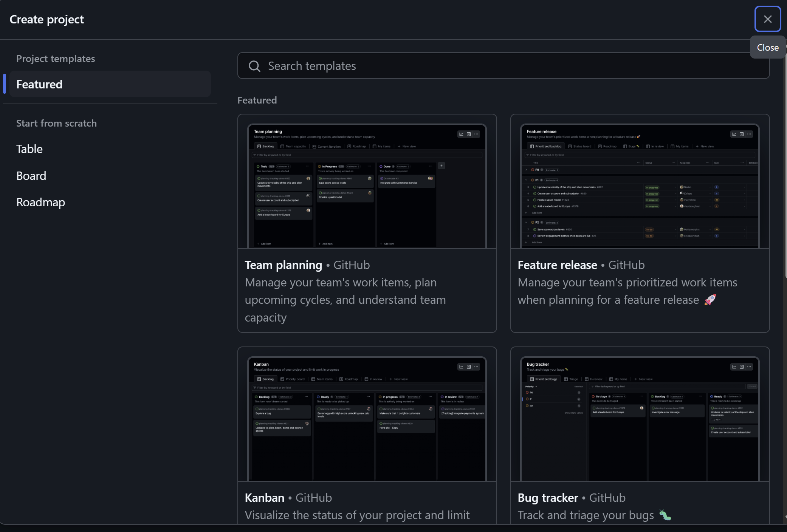
Task: Click ellipsis icon in Bug tracker preview
Action: (x=749, y=367)
